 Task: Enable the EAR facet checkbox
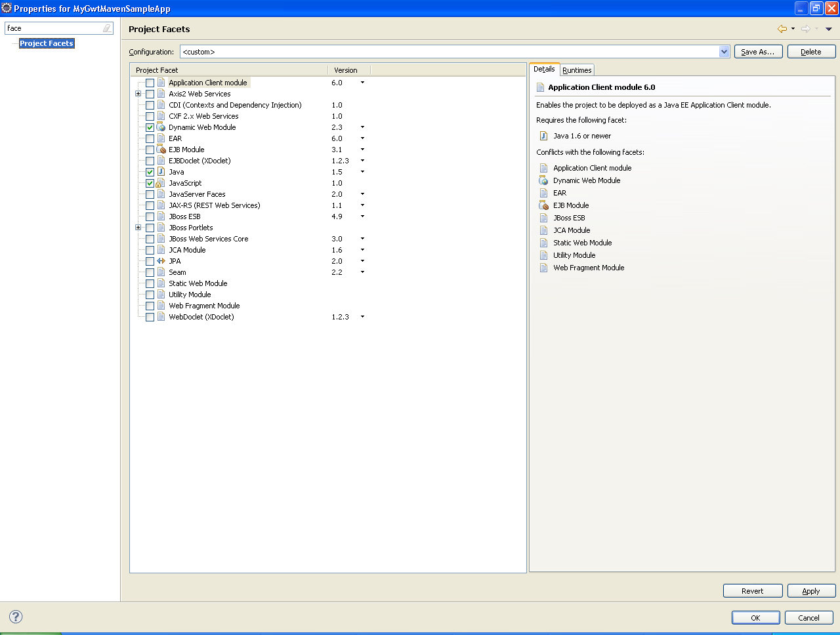(150, 138)
